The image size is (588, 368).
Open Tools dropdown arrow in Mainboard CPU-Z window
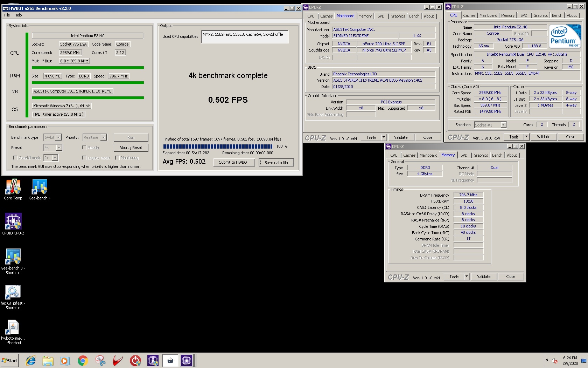click(x=384, y=137)
